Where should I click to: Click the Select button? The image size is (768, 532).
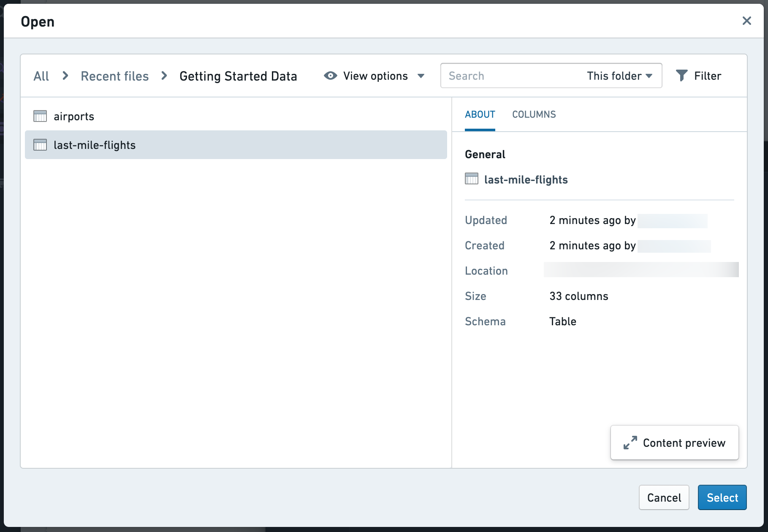point(722,497)
